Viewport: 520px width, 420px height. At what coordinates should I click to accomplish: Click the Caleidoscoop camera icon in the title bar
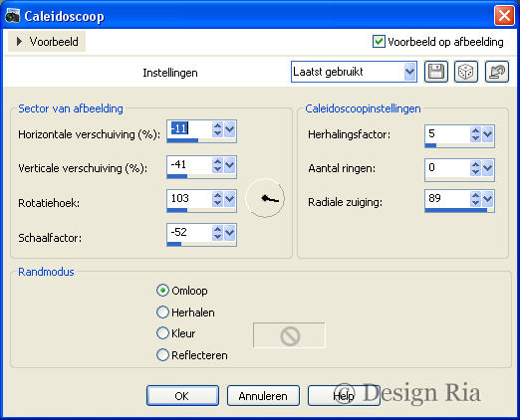pos(13,16)
